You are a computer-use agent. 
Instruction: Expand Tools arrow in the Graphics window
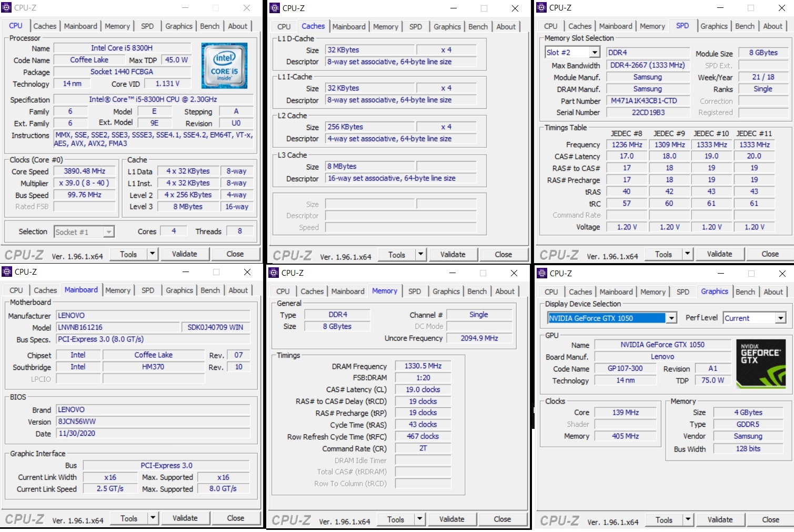688,519
